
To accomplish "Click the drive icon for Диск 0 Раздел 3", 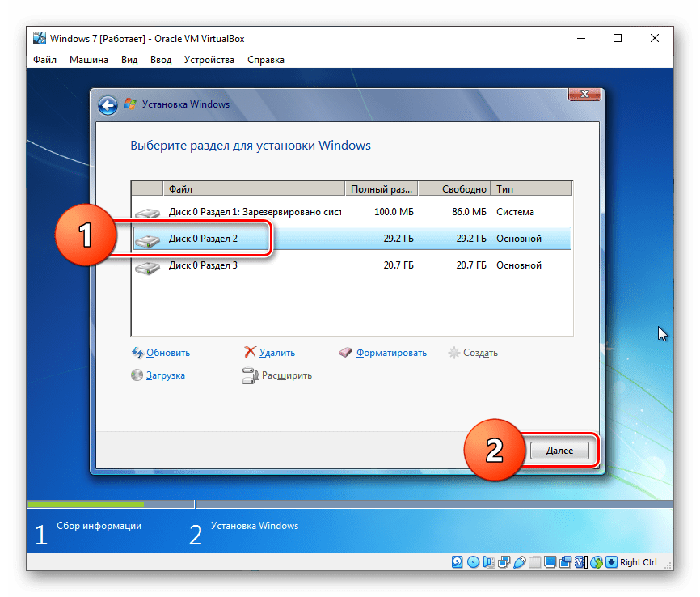I will 147,268.
